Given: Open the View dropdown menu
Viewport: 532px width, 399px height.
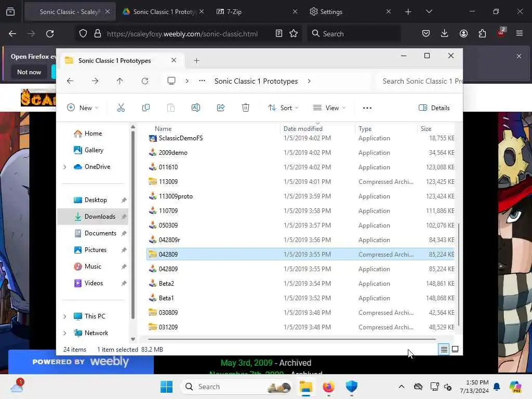Looking at the screenshot, I should (x=329, y=108).
